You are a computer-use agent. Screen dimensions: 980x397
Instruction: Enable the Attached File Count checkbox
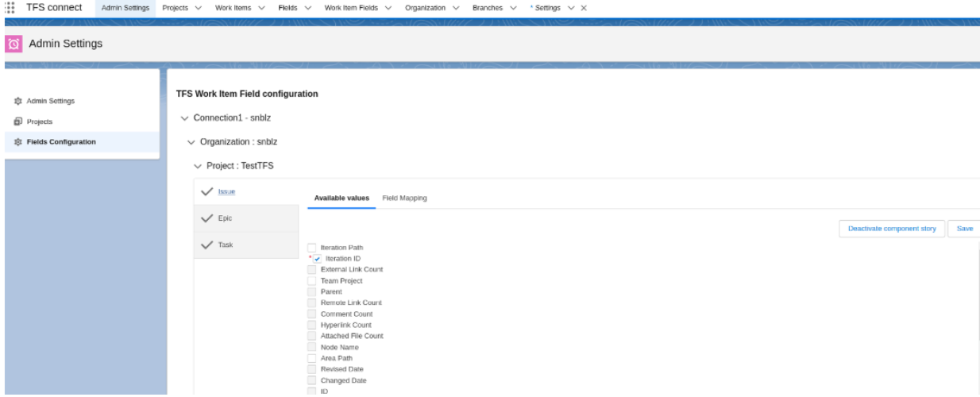coord(311,337)
